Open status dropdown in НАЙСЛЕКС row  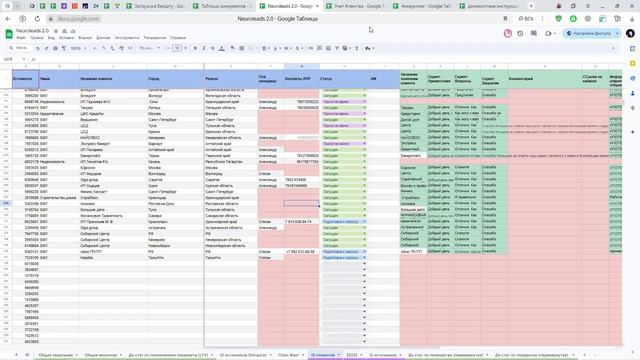(x=364, y=138)
